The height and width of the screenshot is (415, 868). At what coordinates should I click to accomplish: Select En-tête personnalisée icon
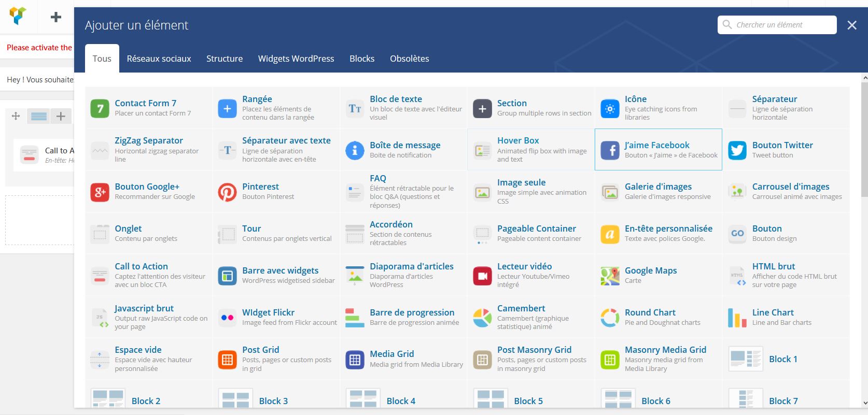(610, 234)
